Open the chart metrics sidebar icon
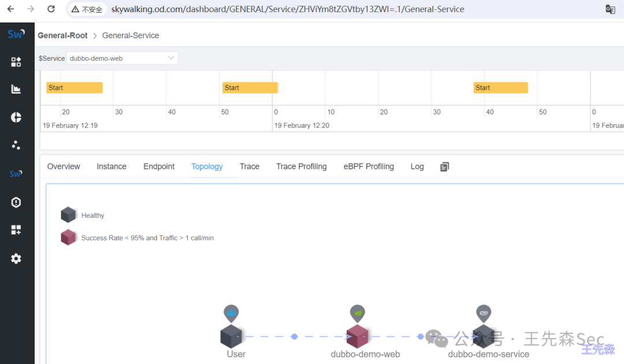This screenshot has height=364, width=624. coord(16,89)
